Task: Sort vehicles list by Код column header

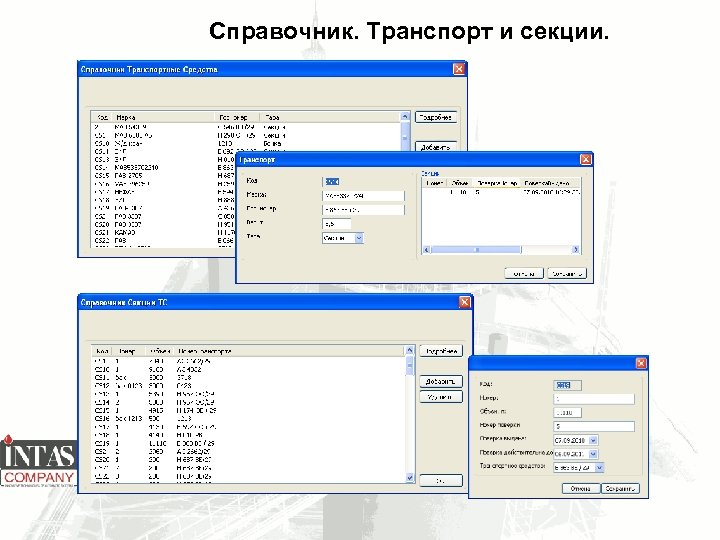Action: [102, 117]
